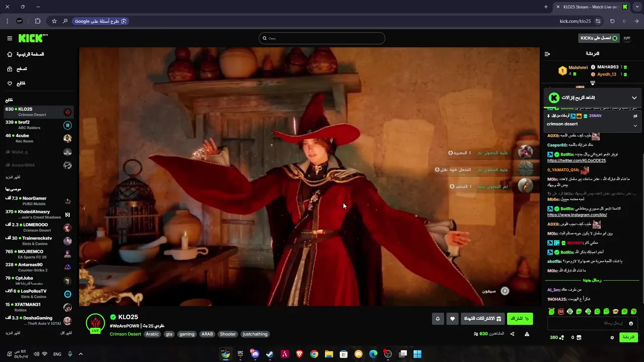Open the CptJuba channel

pos(39,281)
